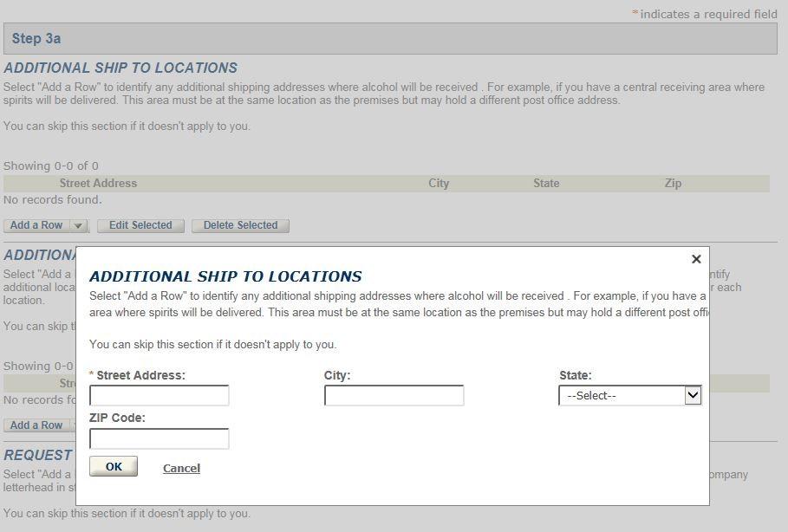Expand the arrow beside first Add a Row
788x532 pixels.
[x=78, y=225]
